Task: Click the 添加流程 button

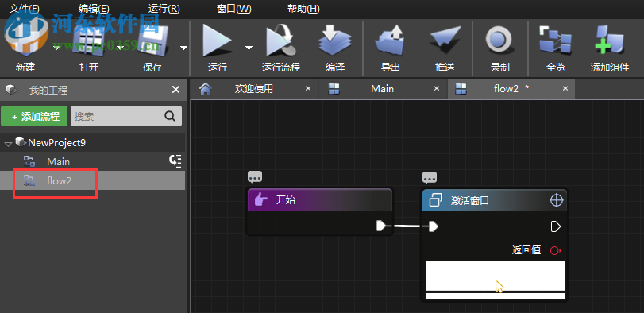Action: click(x=34, y=116)
